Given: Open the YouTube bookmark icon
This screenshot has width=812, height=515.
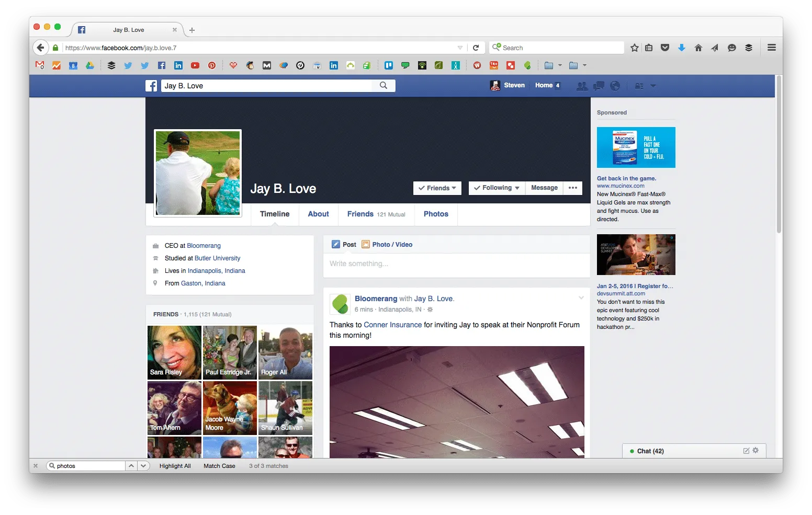Looking at the screenshot, I should tap(195, 65).
